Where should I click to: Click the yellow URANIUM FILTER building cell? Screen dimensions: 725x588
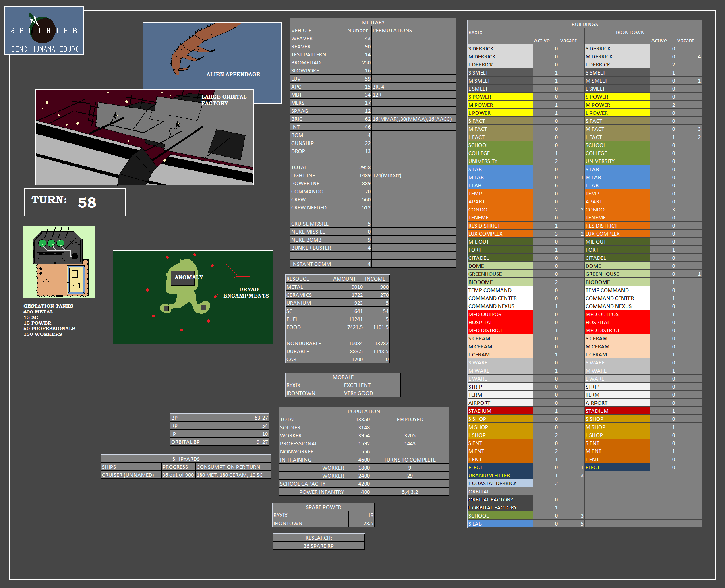tap(500, 475)
